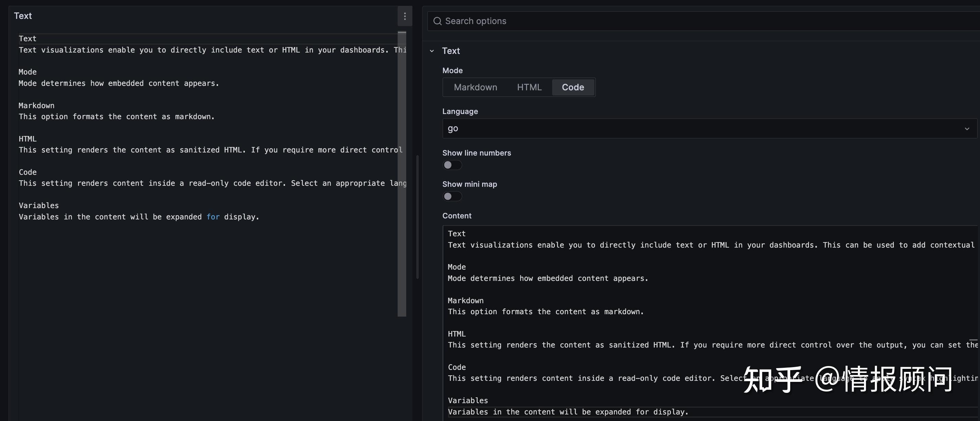This screenshot has width=980, height=421.
Task: Click the Text panel title
Action: tap(22, 15)
